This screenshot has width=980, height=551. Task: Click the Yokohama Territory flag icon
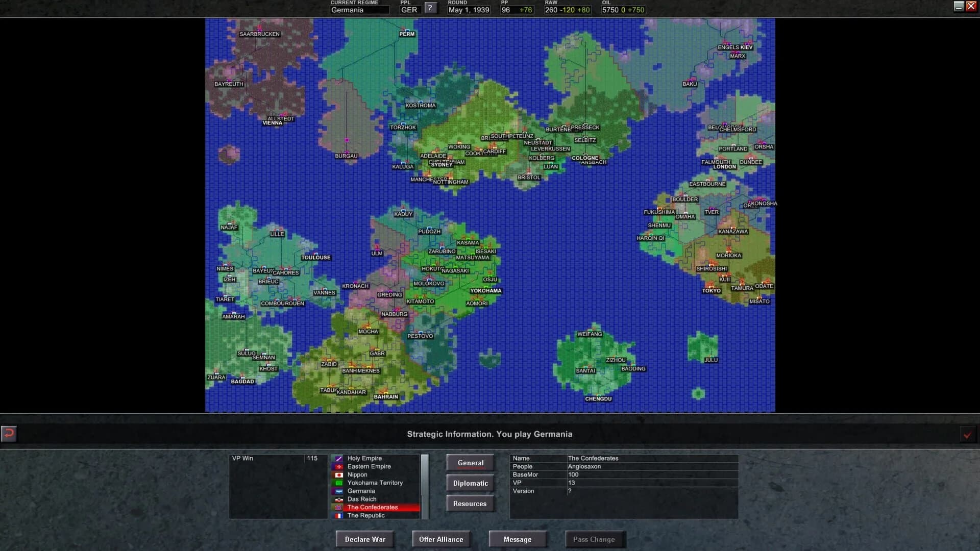coord(339,483)
